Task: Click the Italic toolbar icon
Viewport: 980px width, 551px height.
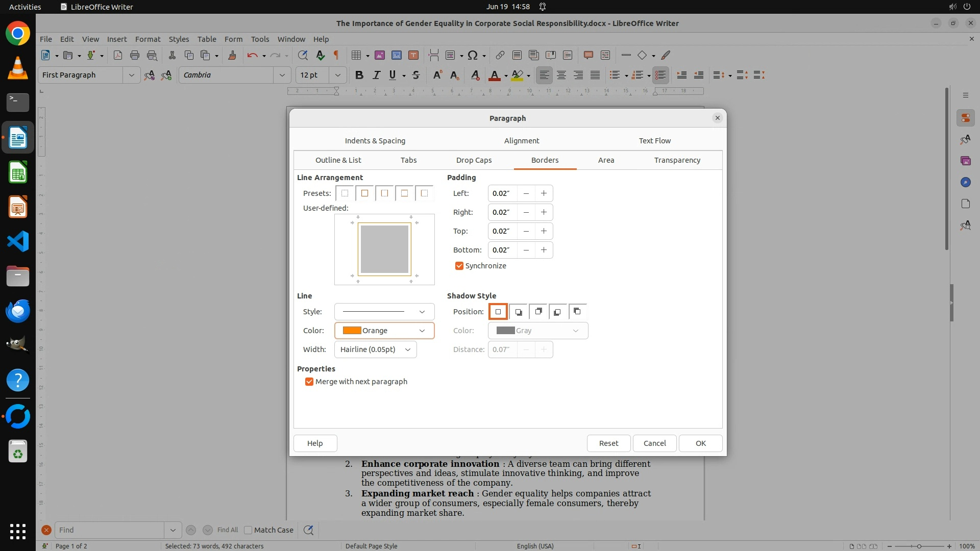Action: click(376, 75)
